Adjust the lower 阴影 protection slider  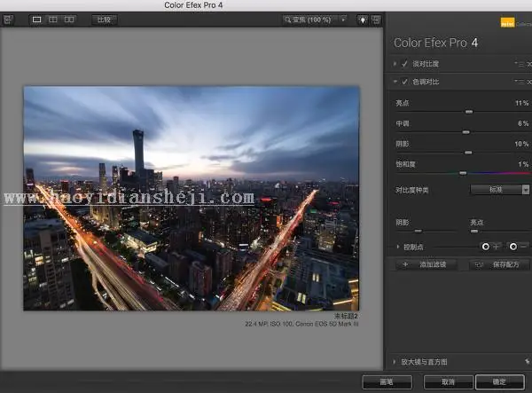pos(418,232)
